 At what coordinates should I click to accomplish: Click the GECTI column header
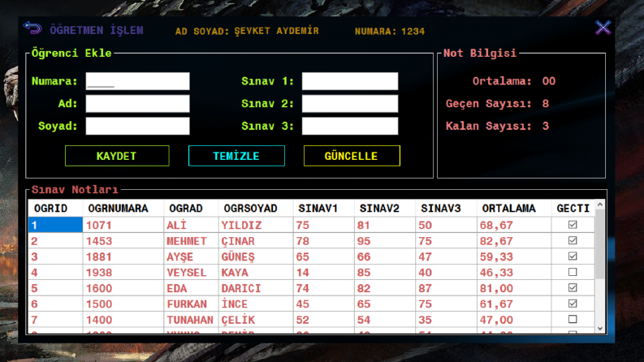[573, 209]
